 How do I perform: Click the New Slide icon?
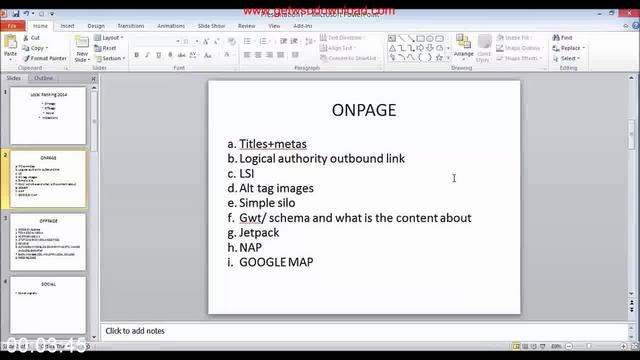point(82,42)
